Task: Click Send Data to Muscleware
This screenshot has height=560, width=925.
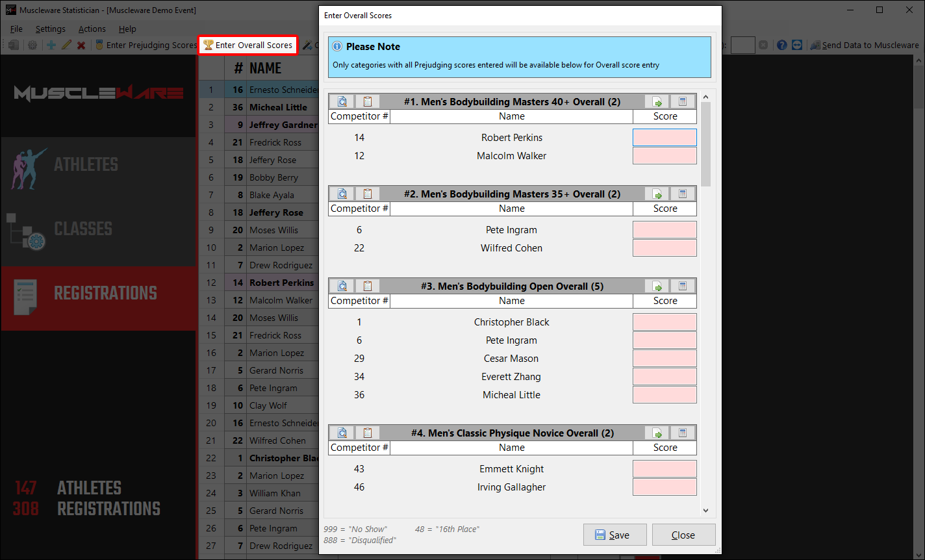Action: 865,45
